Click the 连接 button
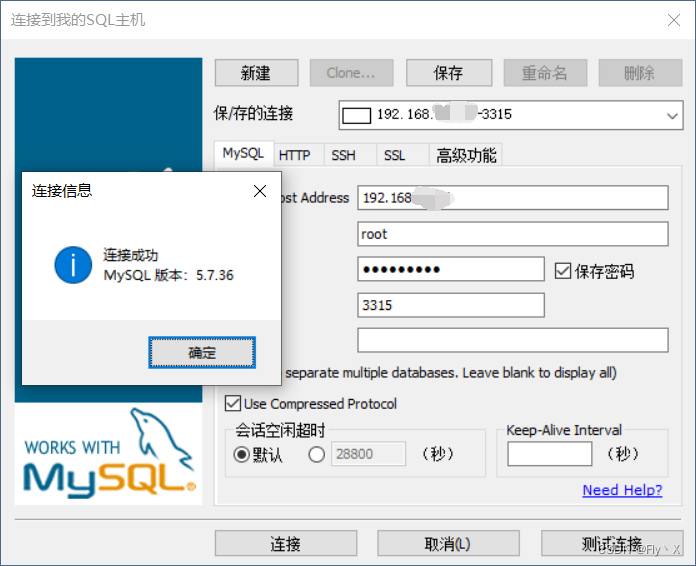This screenshot has width=696, height=566. [x=286, y=543]
